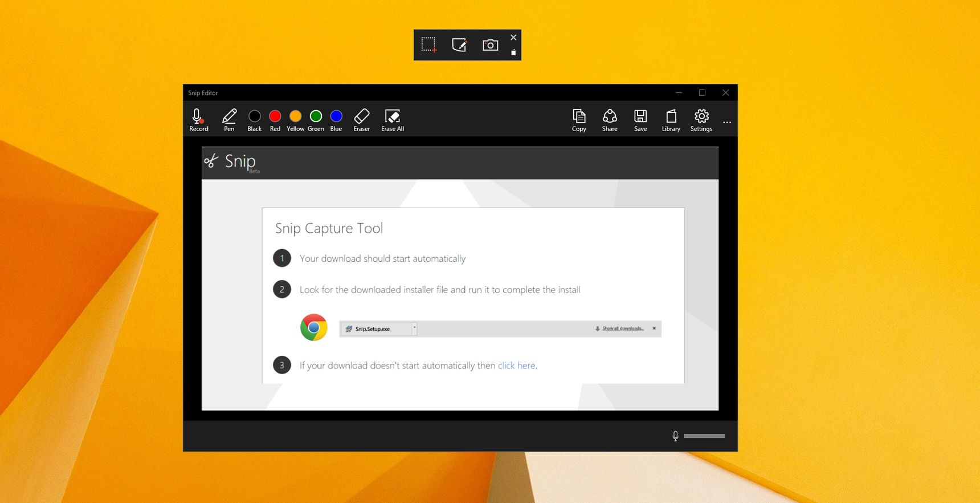
Task: Click the Snip scissors logo
Action: coord(211,161)
